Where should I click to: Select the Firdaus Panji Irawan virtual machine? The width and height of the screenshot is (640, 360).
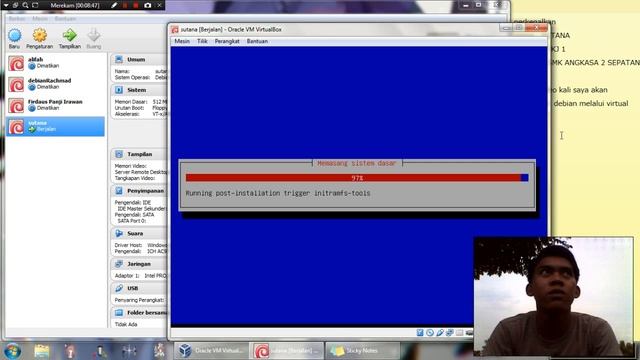[55, 105]
